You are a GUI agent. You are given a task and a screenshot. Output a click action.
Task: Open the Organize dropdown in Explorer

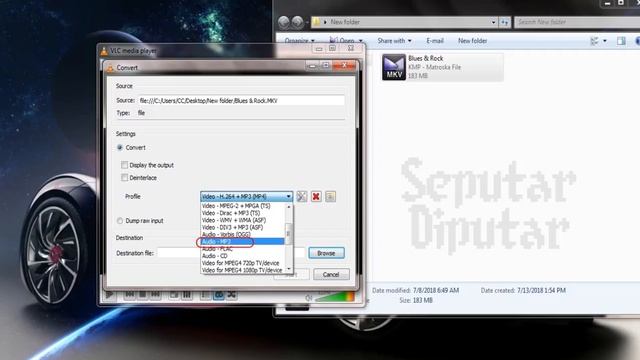pos(299,41)
